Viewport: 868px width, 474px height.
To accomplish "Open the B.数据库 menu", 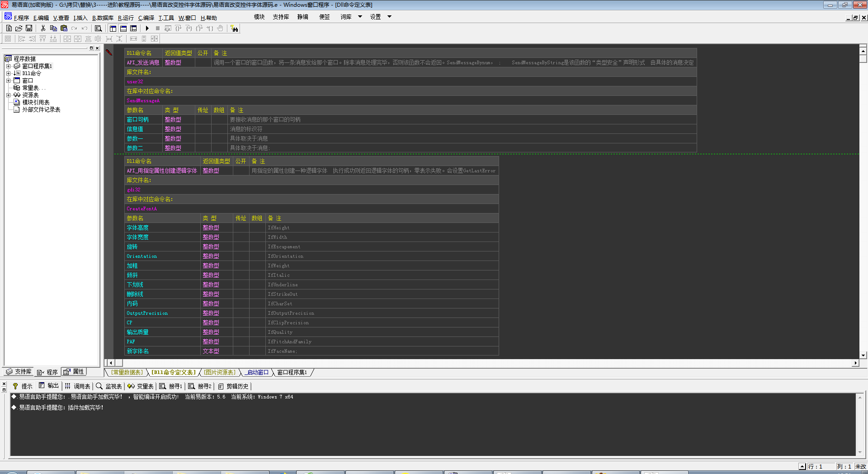I will tap(103, 18).
